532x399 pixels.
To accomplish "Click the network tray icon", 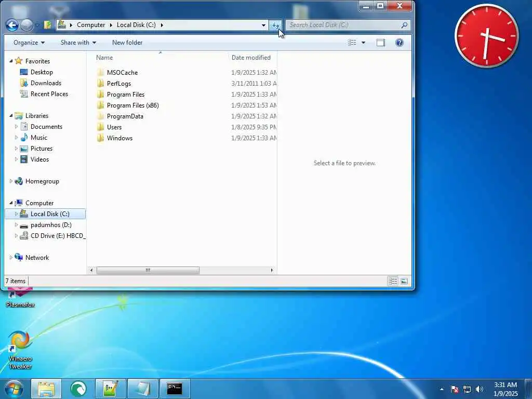I will (467, 389).
